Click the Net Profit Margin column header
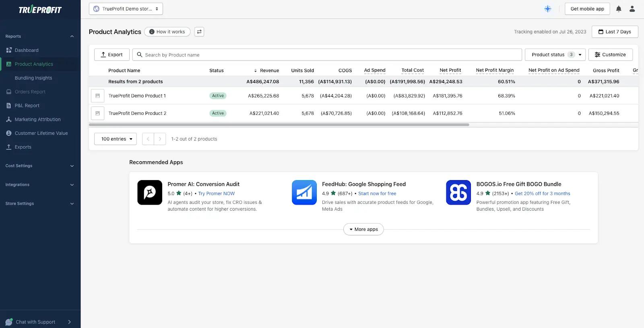Screen dimensions: 644x328 [x=495, y=71]
